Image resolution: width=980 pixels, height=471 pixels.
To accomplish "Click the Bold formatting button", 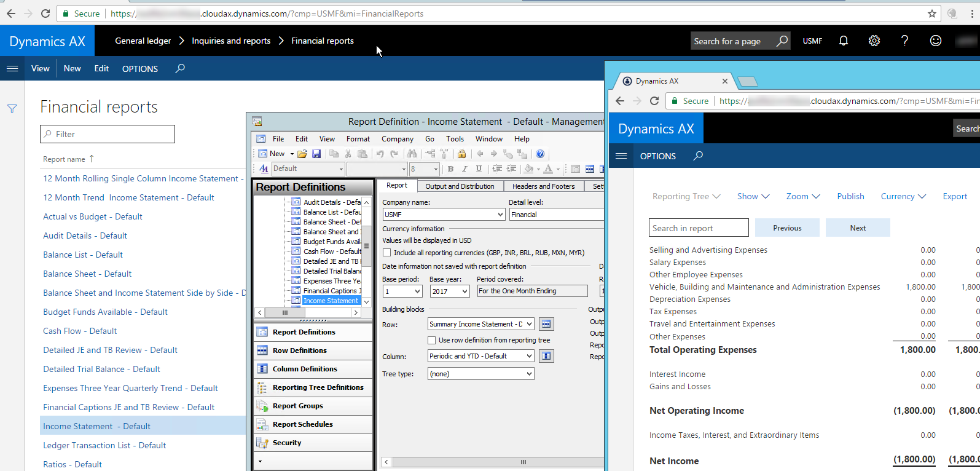I will [450, 168].
